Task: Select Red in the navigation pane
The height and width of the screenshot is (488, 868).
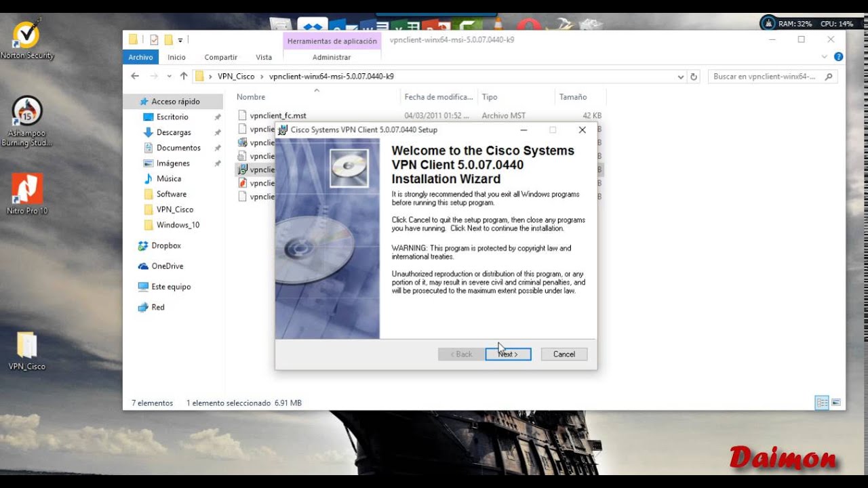Action: tap(158, 308)
